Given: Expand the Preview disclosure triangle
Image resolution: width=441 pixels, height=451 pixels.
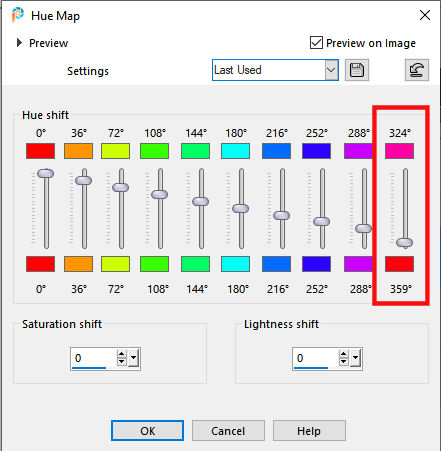Looking at the screenshot, I should tap(19, 43).
